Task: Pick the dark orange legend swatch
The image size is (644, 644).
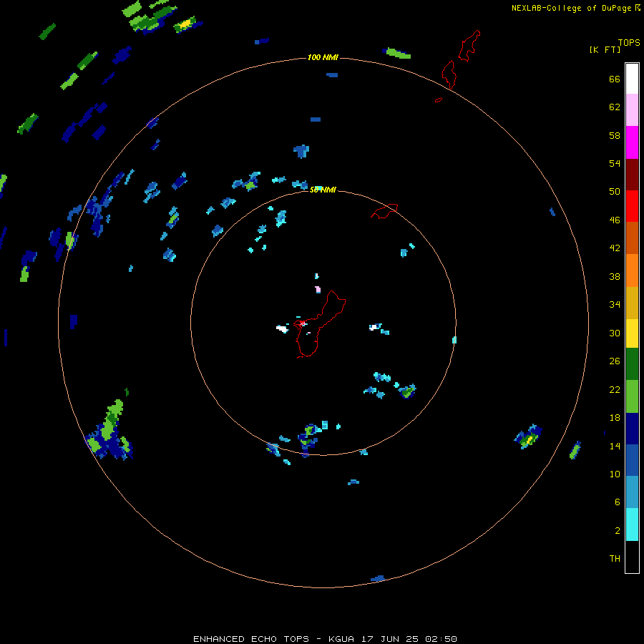Action: point(632,238)
